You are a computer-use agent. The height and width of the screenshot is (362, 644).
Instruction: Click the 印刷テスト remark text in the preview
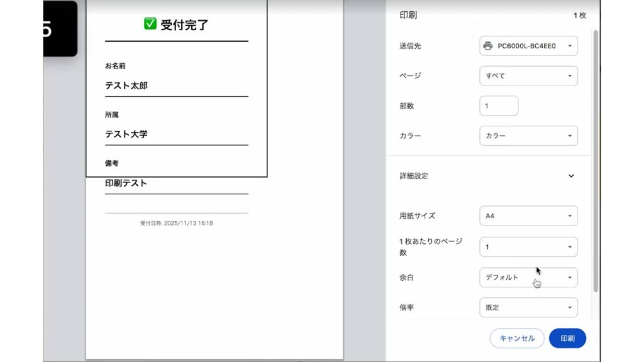(x=126, y=183)
